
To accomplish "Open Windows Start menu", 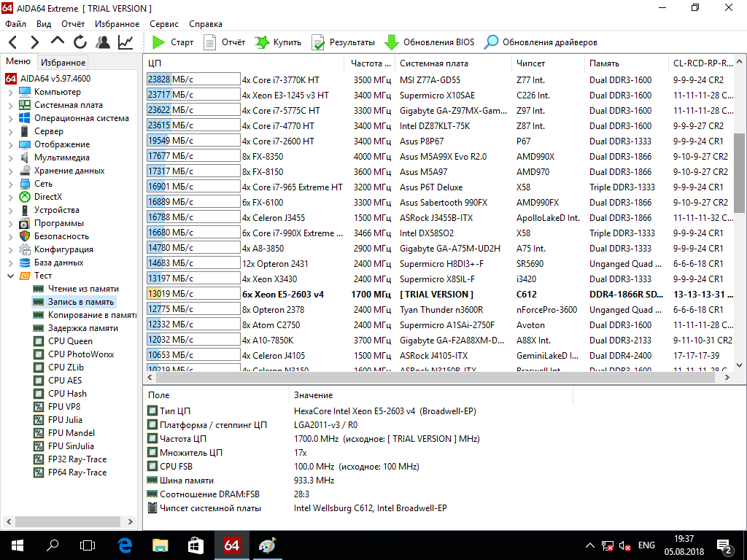I will tap(18, 545).
